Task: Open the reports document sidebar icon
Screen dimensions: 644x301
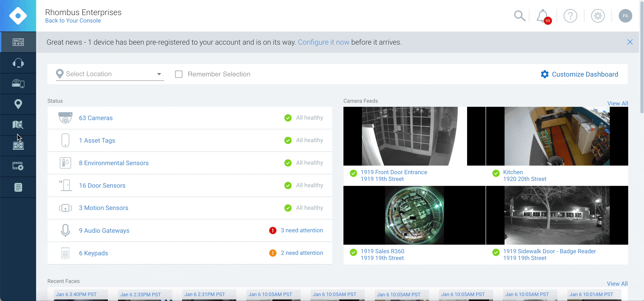Action: coord(18,187)
